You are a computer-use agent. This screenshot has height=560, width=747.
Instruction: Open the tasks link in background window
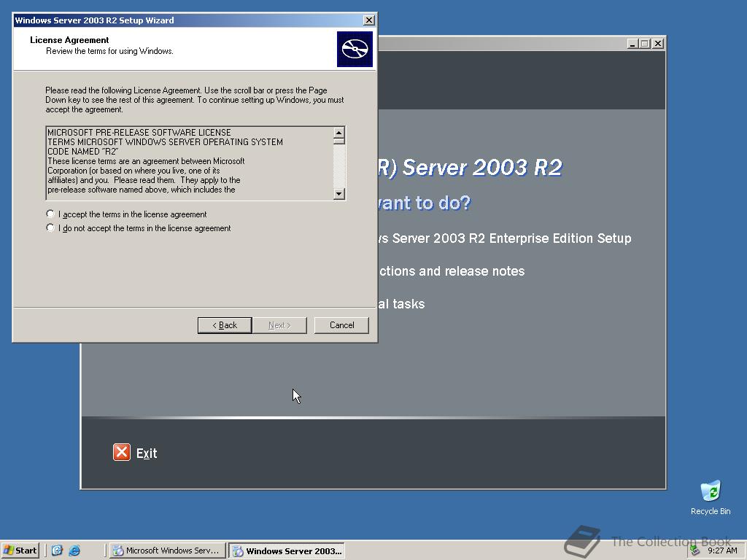[x=401, y=304]
